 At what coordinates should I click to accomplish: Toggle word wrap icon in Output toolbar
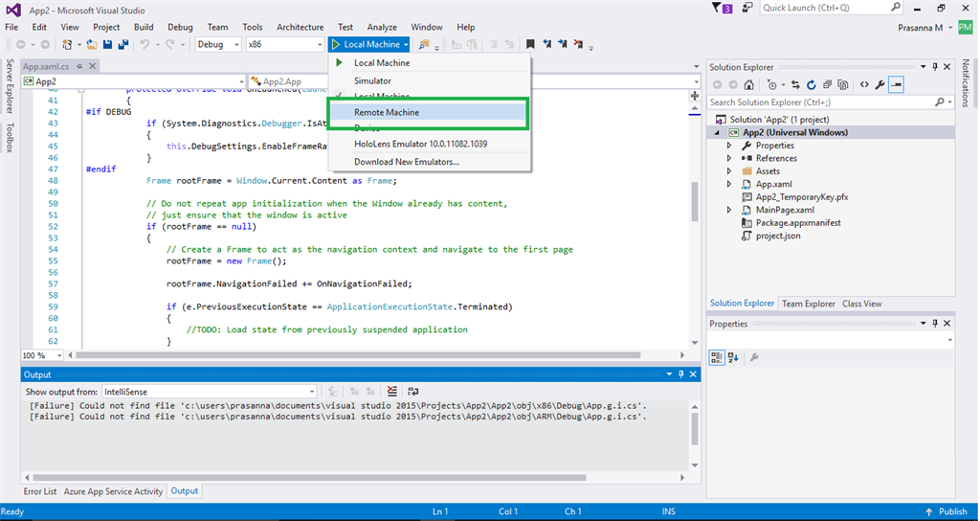point(412,392)
